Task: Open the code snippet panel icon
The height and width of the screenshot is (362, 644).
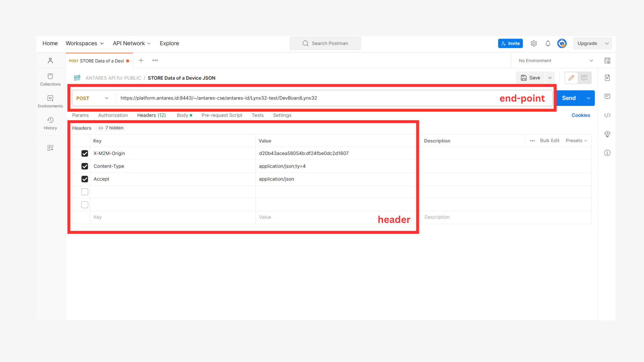Action: (x=607, y=115)
